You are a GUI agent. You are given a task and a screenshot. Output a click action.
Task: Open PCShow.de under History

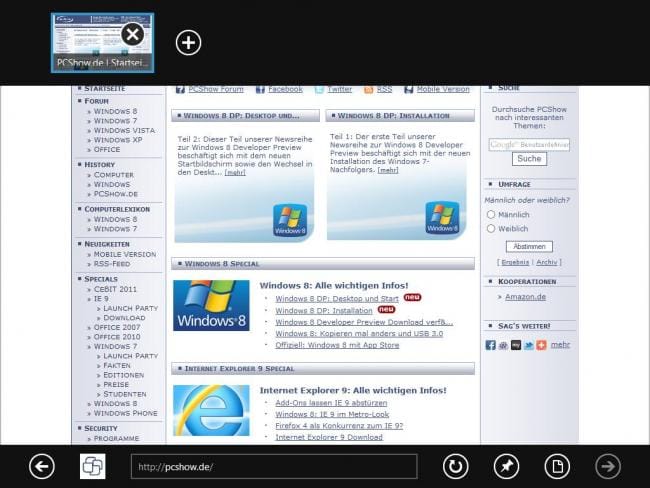pos(116,194)
